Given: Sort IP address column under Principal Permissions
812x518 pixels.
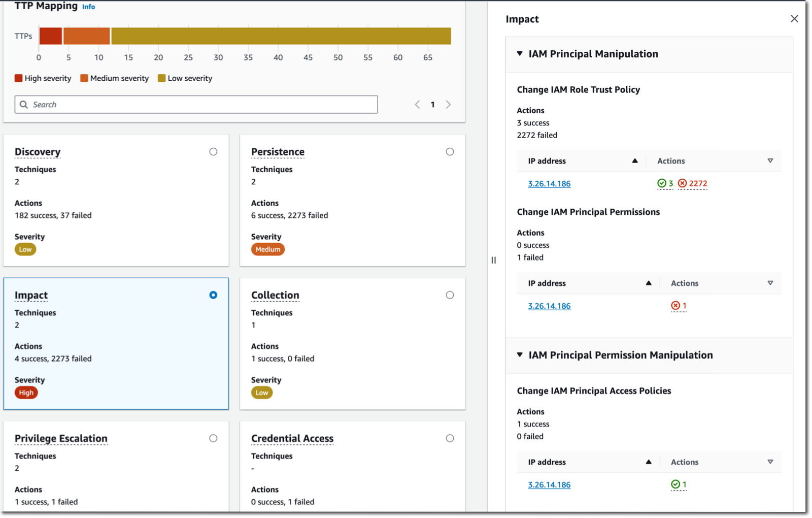Looking at the screenshot, I should click(649, 283).
